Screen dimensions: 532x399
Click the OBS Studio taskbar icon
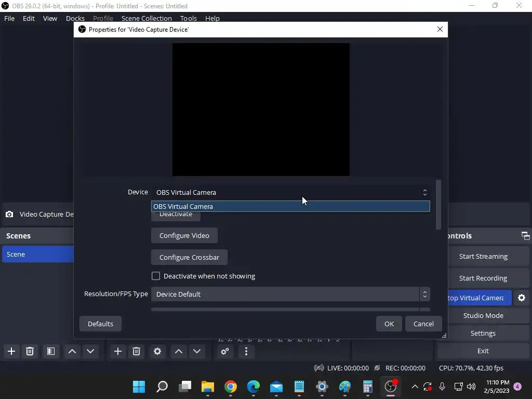point(391,387)
